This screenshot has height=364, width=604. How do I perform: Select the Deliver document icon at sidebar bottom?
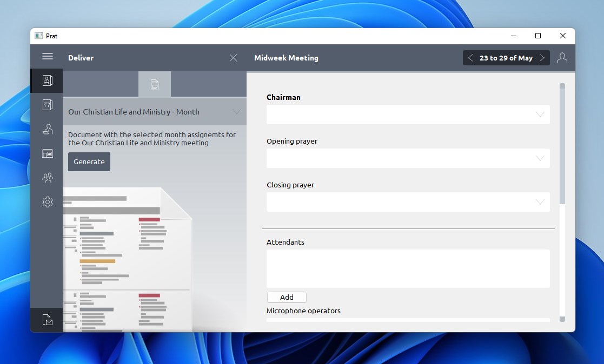point(47,320)
